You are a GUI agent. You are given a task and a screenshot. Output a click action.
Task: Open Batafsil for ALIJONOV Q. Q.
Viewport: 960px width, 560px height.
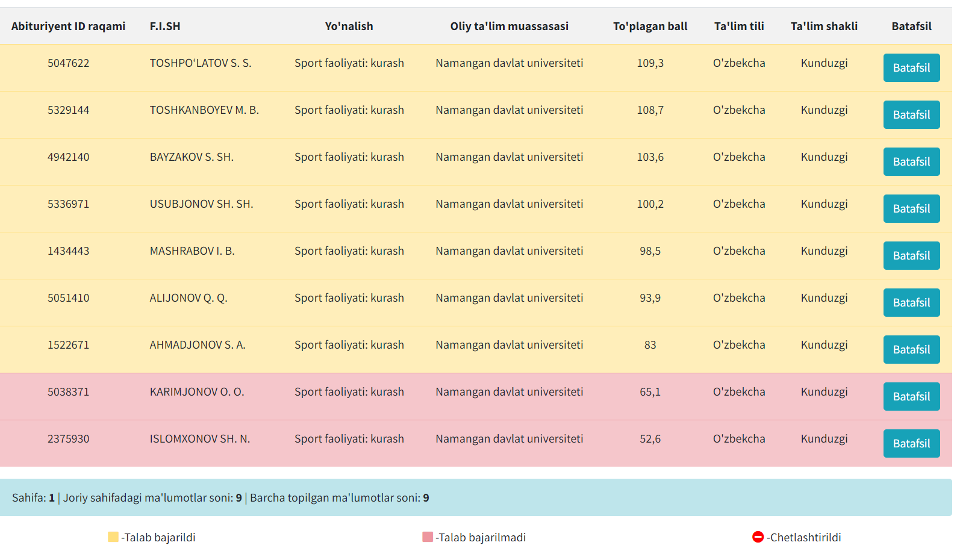click(x=911, y=303)
